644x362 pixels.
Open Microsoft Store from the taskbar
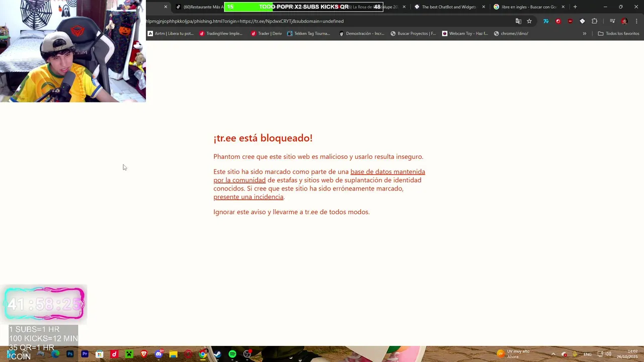[100, 354]
